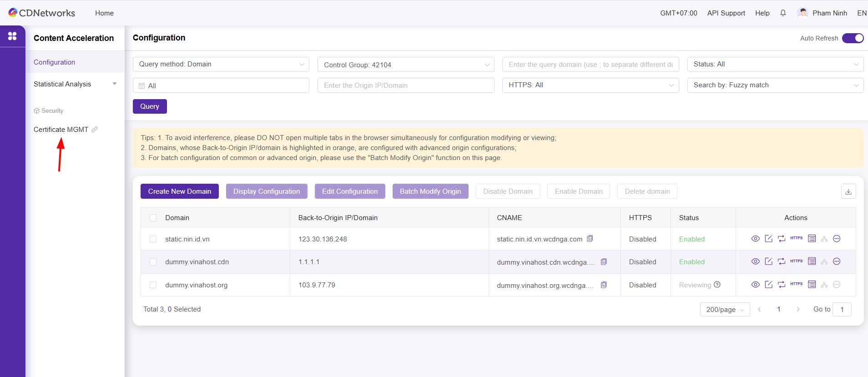Expand Statistical Analysis sidebar menu
Screen dimensions: 868x377
(x=75, y=84)
